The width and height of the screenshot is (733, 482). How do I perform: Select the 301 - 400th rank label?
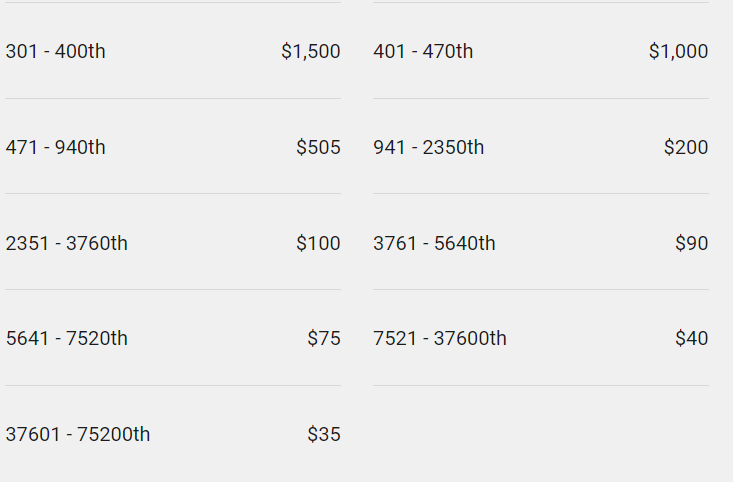click(x=56, y=51)
